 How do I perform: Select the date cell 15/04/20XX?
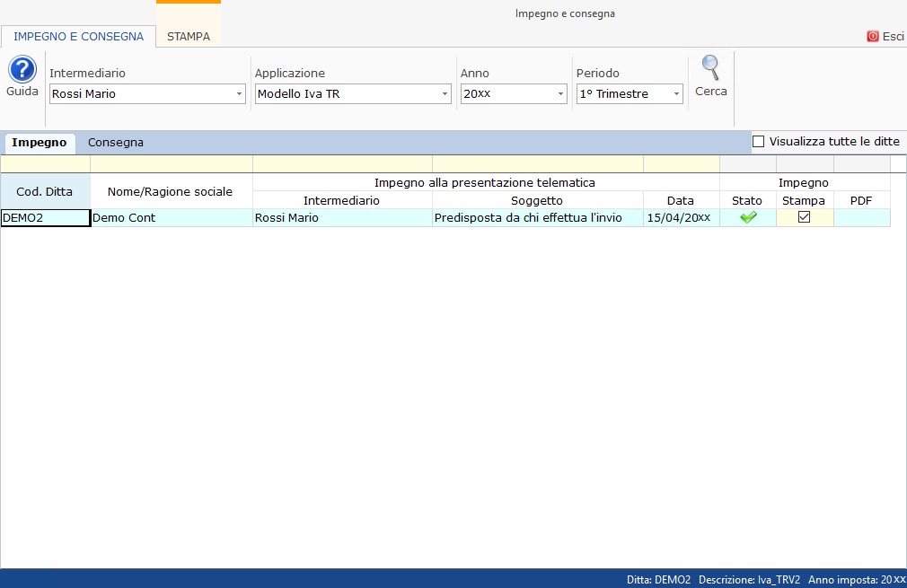pos(680,217)
